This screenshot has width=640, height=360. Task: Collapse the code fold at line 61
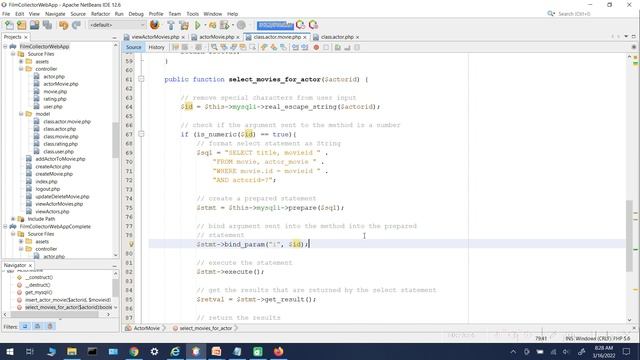tap(141, 79)
